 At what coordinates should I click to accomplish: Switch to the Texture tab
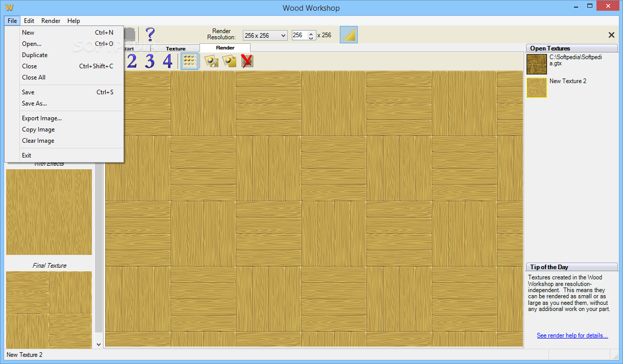pos(176,48)
